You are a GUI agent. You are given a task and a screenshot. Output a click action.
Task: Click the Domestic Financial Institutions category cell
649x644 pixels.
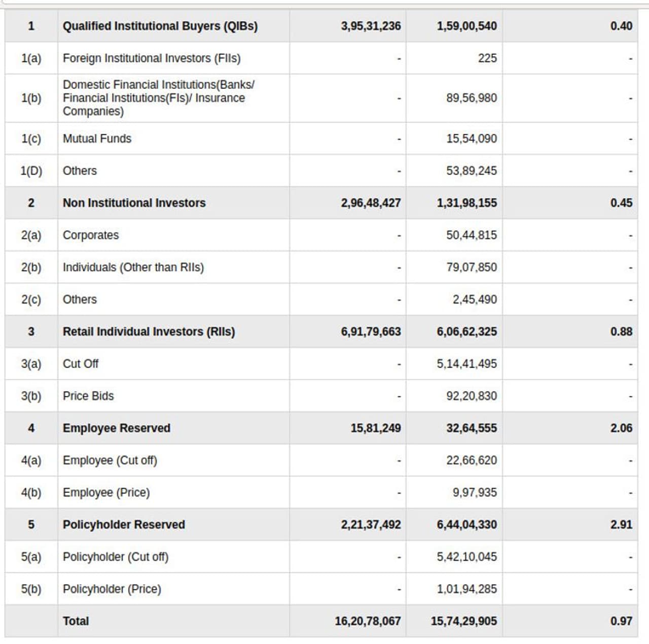(158, 98)
